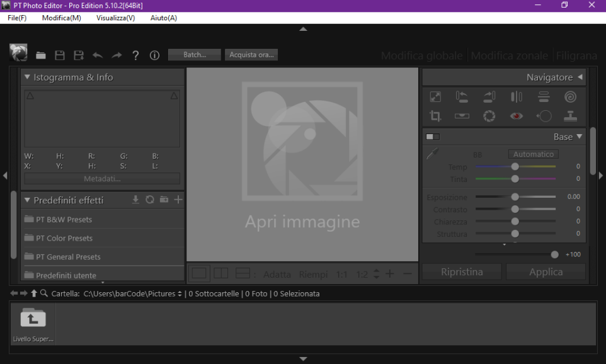Add a new preset with the plus icon

click(x=178, y=200)
